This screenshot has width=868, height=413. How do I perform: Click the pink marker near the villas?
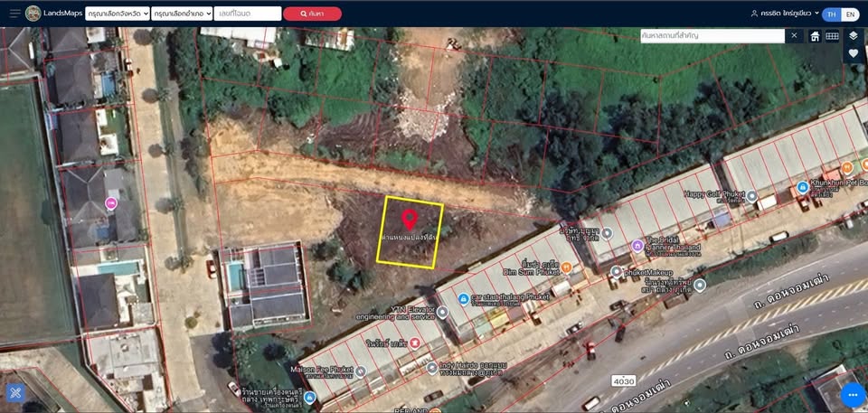[x=111, y=203]
